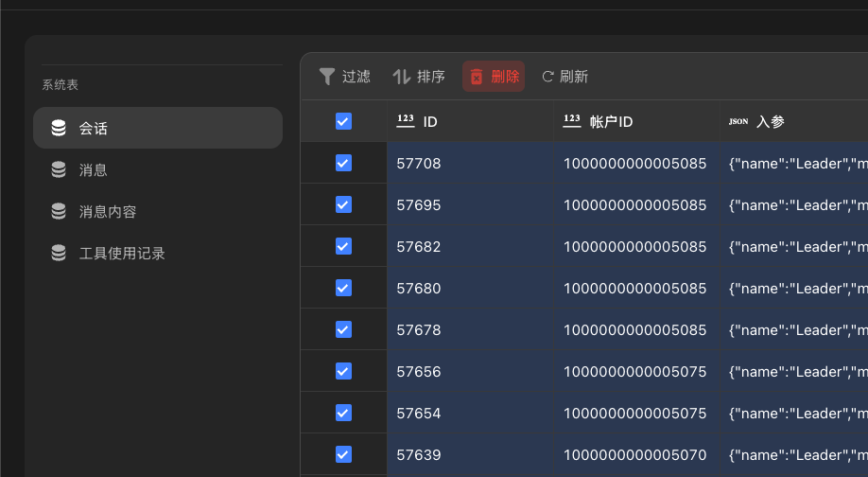Click the sort arrows icon

402,77
